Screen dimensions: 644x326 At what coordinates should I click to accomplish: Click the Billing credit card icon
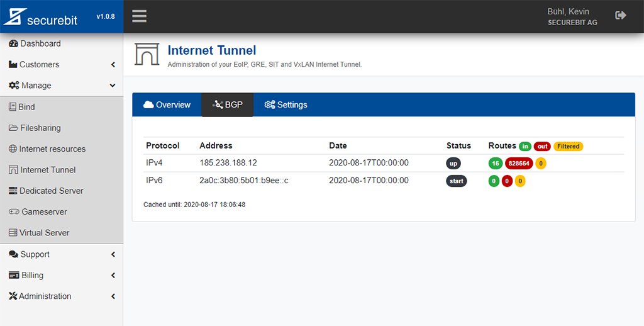(14, 276)
